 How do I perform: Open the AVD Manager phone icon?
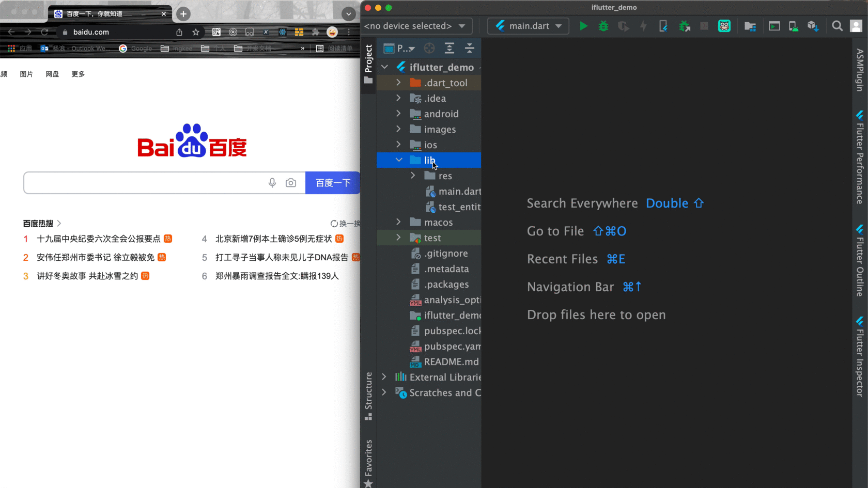click(x=793, y=26)
